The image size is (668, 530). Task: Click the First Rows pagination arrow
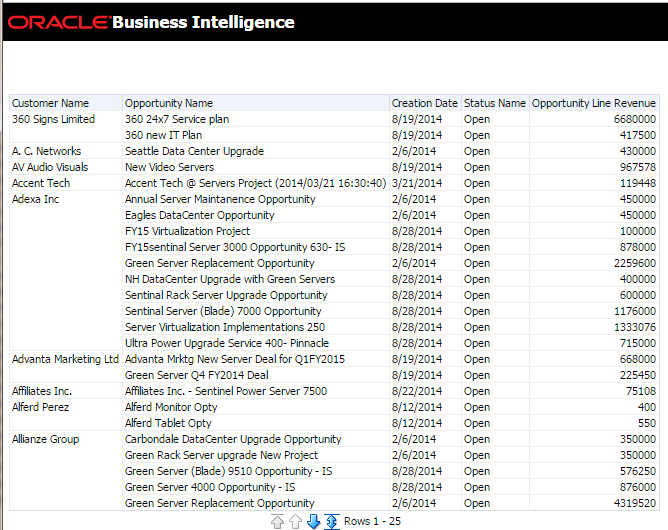tap(277, 521)
